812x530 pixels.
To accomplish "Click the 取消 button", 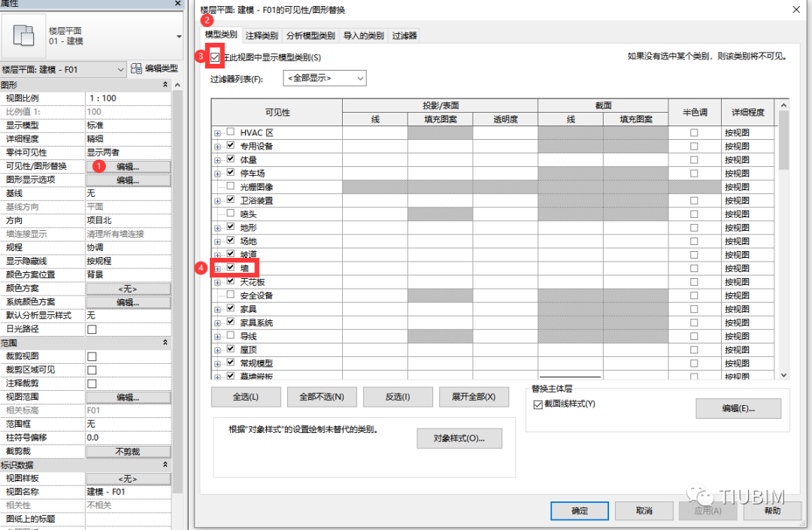I will pyautogui.click(x=644, y=511).
